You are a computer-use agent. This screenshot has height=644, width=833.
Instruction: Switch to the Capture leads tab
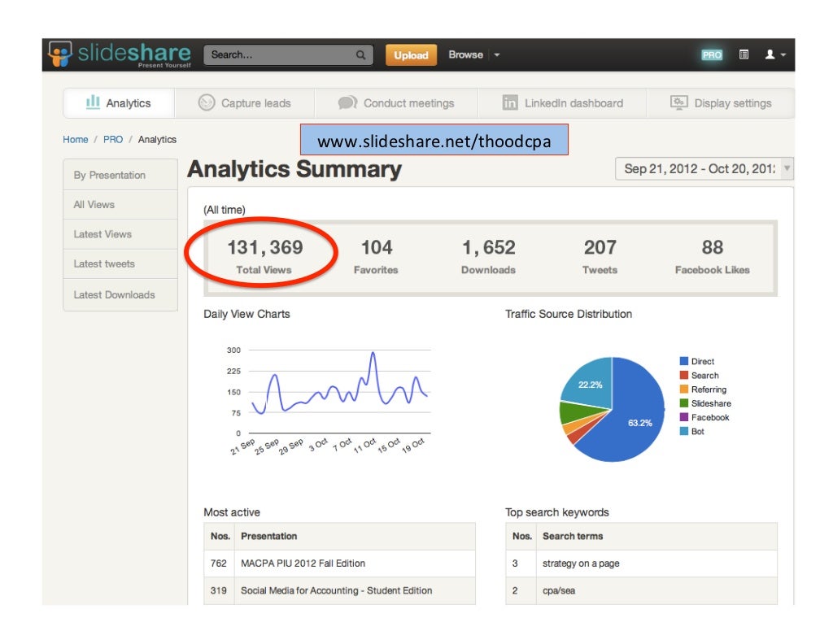(245, 103)
